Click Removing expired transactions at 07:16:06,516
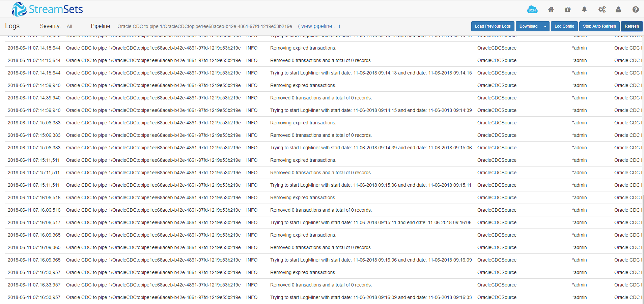 [x=303, y=197]
